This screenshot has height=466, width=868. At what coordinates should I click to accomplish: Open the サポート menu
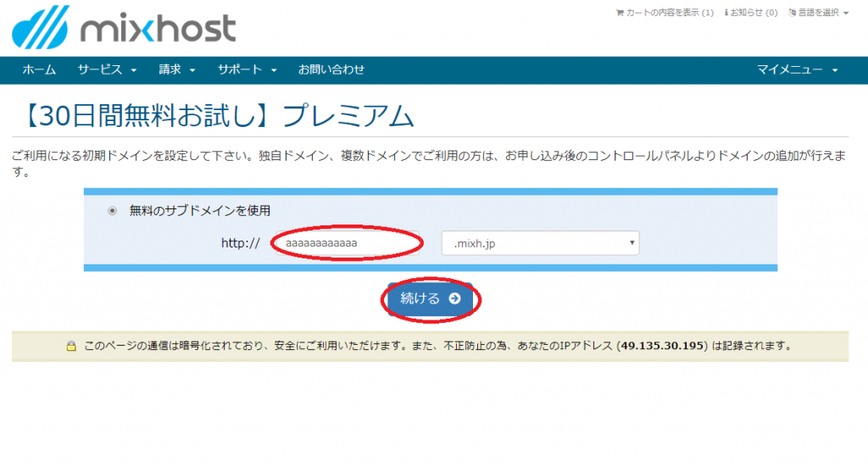[x=247, y=69]
